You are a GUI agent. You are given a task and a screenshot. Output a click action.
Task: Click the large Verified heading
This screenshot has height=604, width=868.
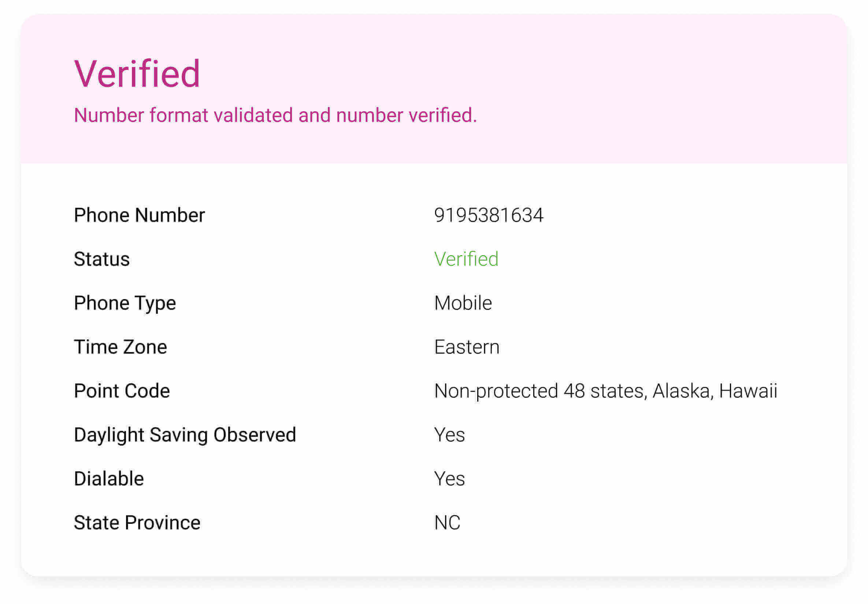137,74
